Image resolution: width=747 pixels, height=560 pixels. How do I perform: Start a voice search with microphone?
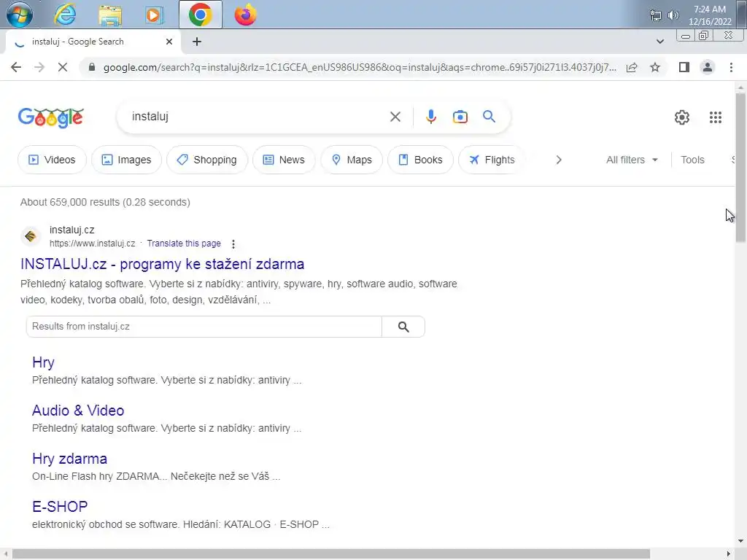click(430, 117)
